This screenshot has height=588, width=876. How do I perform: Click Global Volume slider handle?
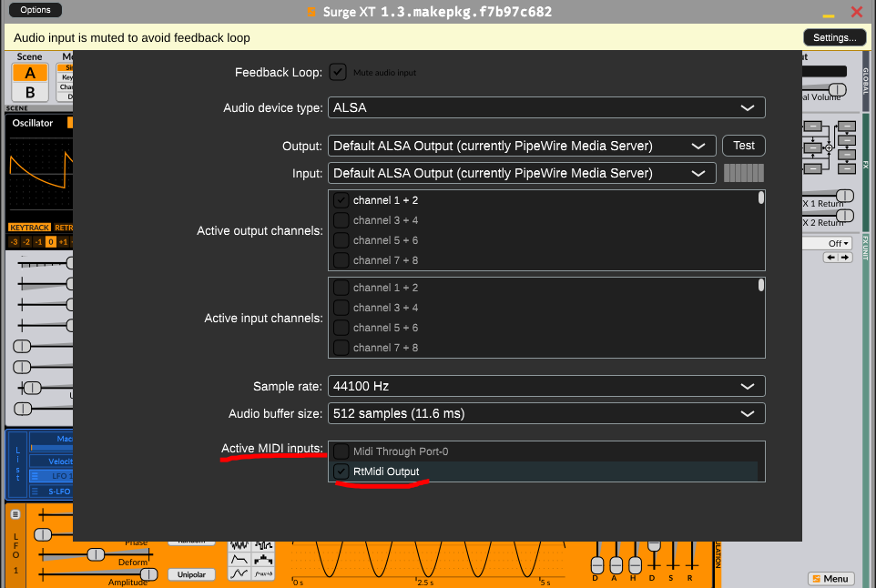[837, 89]
